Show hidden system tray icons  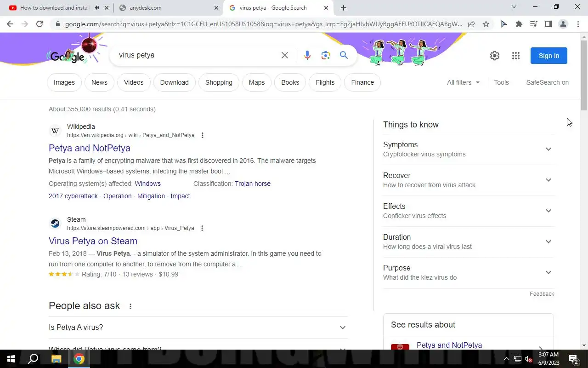click(506, 359)
